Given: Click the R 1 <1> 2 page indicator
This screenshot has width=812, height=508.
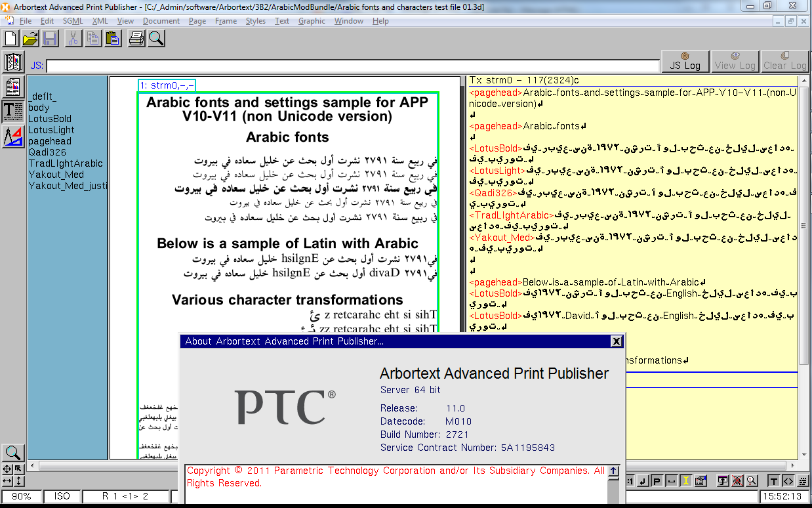Looking at the screenshot, I should 125,496.
